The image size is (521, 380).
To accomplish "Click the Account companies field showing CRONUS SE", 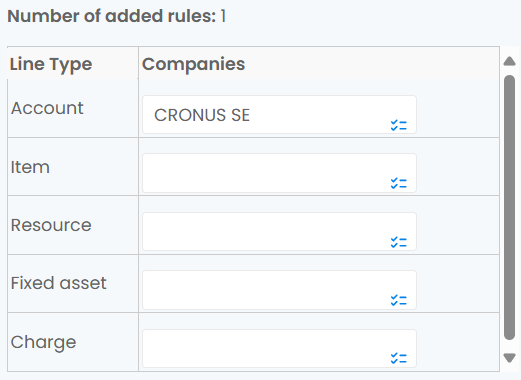I will click(279, 115).
